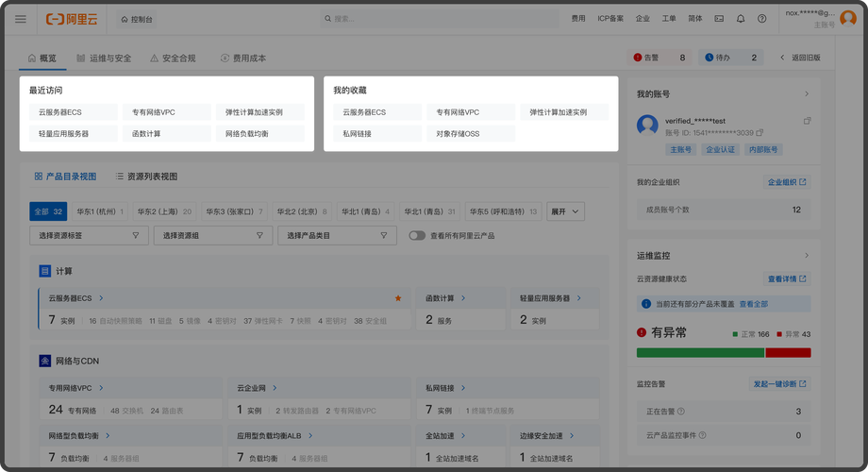Click the 企业认证 account tag
The height and width of the screenshot is (472, 868).
coord(720,149)
